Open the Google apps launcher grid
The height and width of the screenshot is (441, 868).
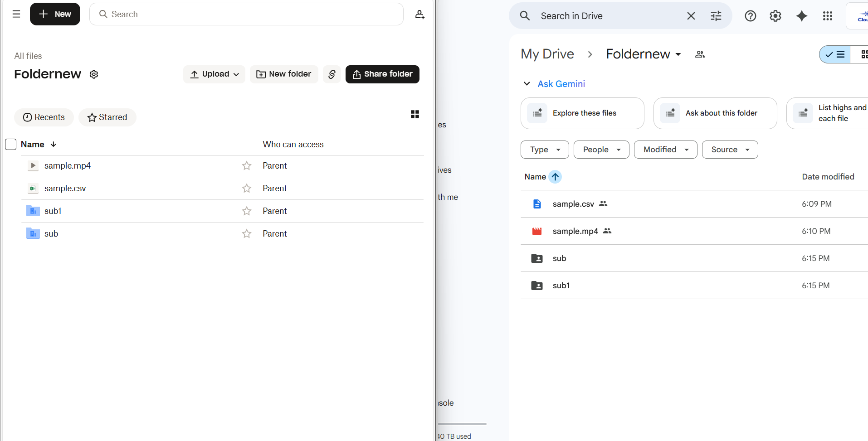[827, 16]
